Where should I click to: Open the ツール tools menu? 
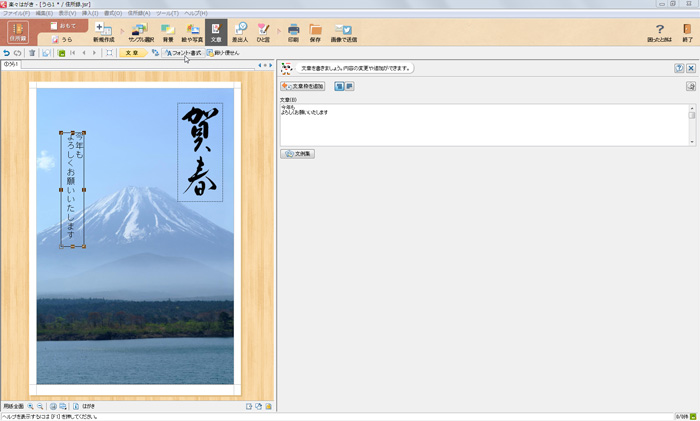pos(166,13)
